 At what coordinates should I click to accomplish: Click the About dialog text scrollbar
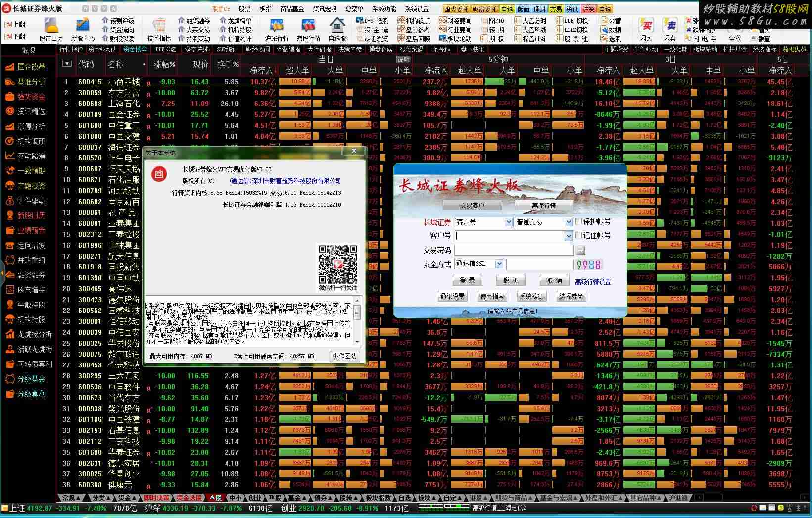tap(357, 321)
